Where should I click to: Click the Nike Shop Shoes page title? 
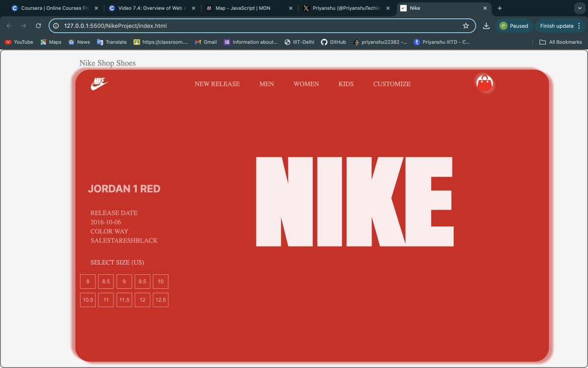107,63
